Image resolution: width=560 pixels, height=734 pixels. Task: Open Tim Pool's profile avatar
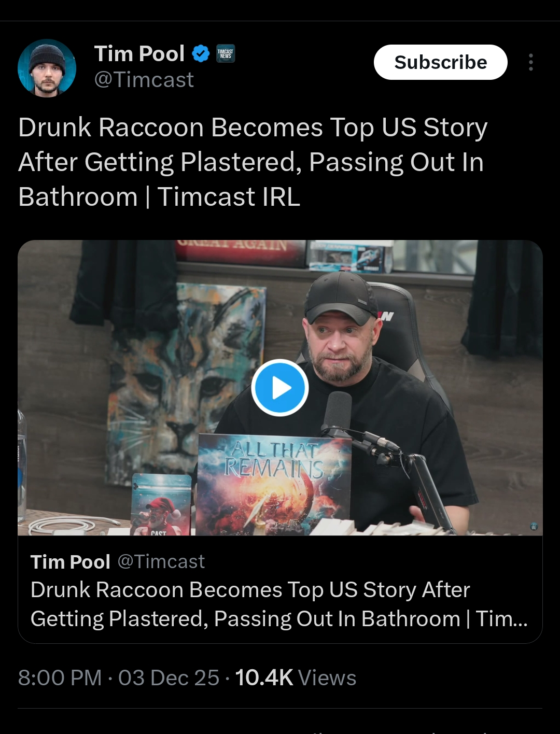click(x=47, y=68)
